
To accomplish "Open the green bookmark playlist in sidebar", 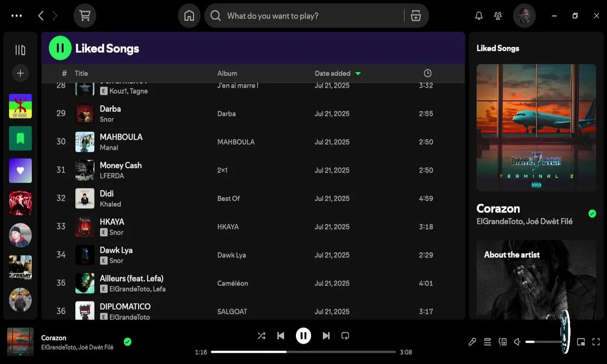I will tap(20, 139).
